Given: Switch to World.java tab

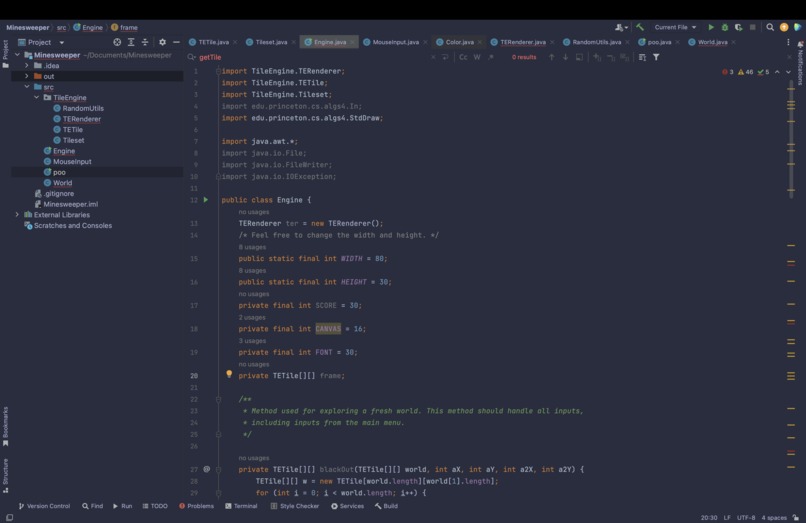Looking at the screenshot, I should (712, 42).
